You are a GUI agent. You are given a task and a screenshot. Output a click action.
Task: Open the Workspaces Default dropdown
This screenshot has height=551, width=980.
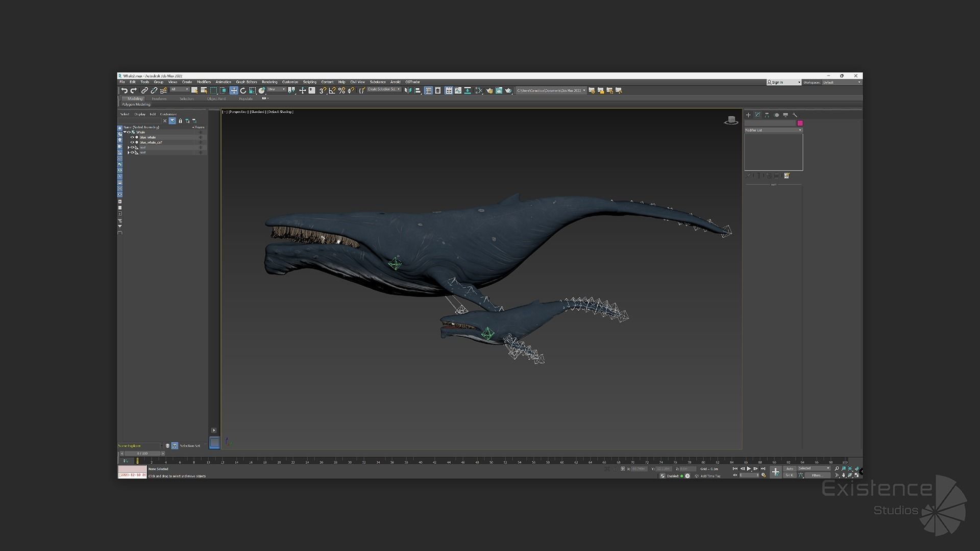tap(841, 82)
